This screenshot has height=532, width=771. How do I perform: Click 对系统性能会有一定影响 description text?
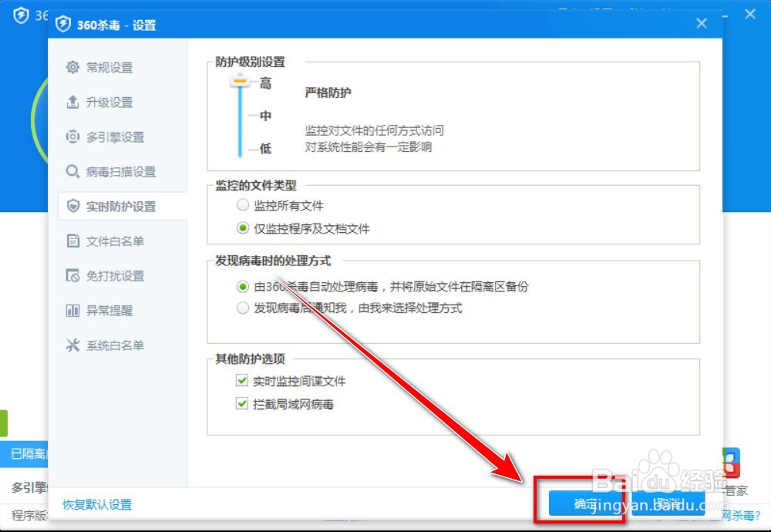coord(369,147)
